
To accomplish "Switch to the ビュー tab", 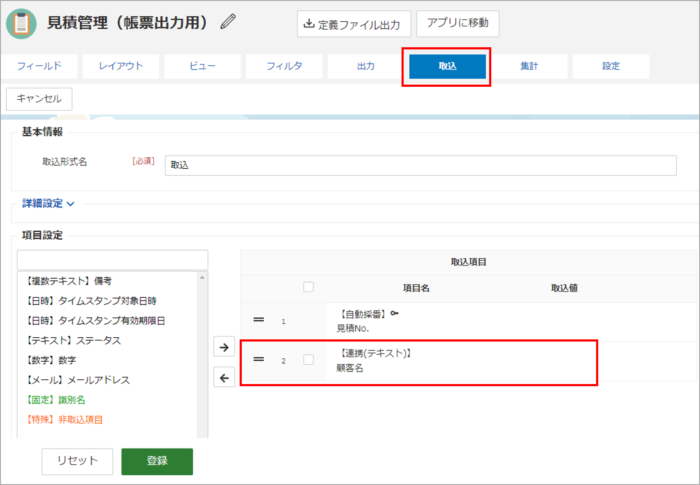I will [x=203, y=66].
